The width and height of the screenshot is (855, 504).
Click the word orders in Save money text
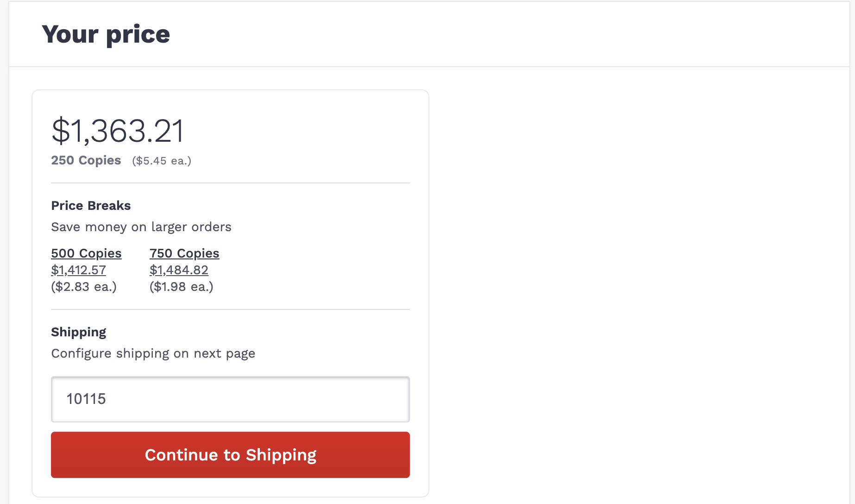[x=211, y=227]
